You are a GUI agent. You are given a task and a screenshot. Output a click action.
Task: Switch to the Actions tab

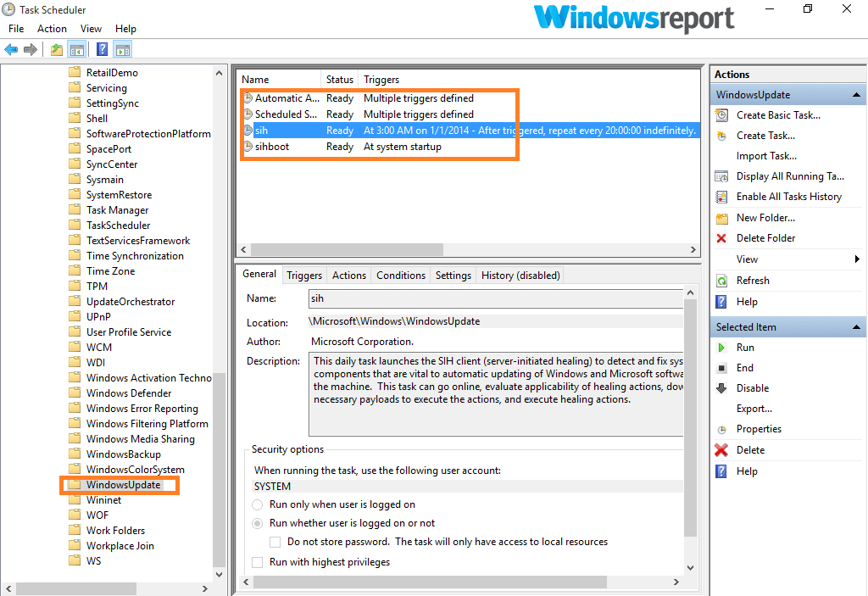[x=348, y=276]
